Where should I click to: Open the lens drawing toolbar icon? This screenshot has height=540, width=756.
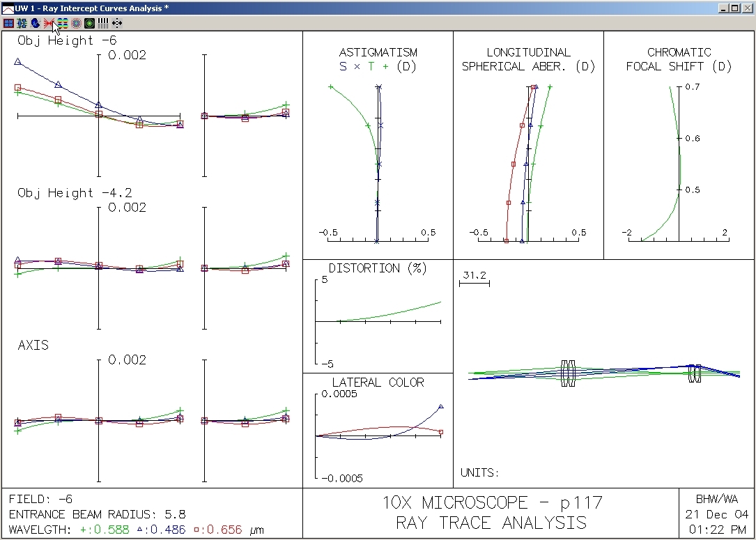coord(22,23)
